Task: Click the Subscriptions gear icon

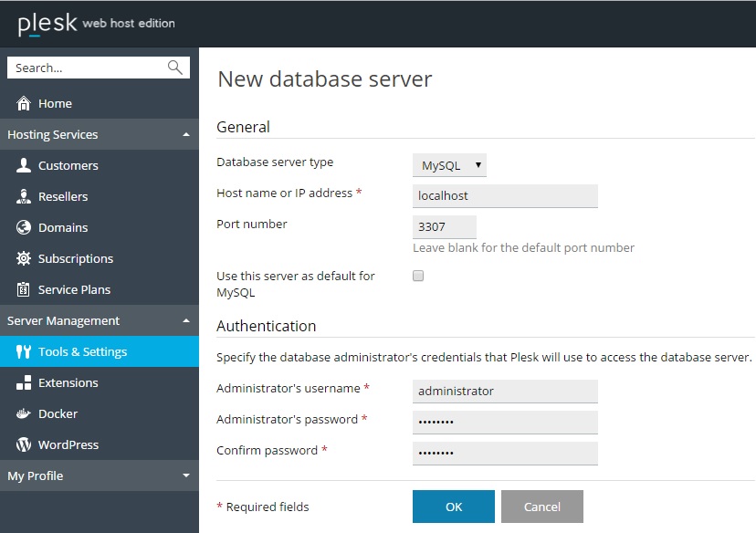Action: (x=24, y=259)
